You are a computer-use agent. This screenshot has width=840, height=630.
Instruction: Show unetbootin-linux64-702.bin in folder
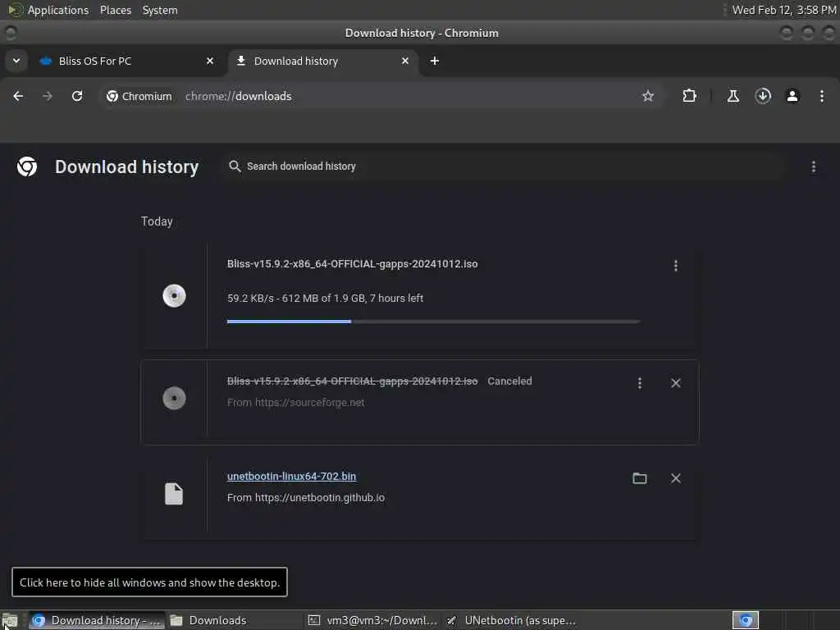click(640, 478)
